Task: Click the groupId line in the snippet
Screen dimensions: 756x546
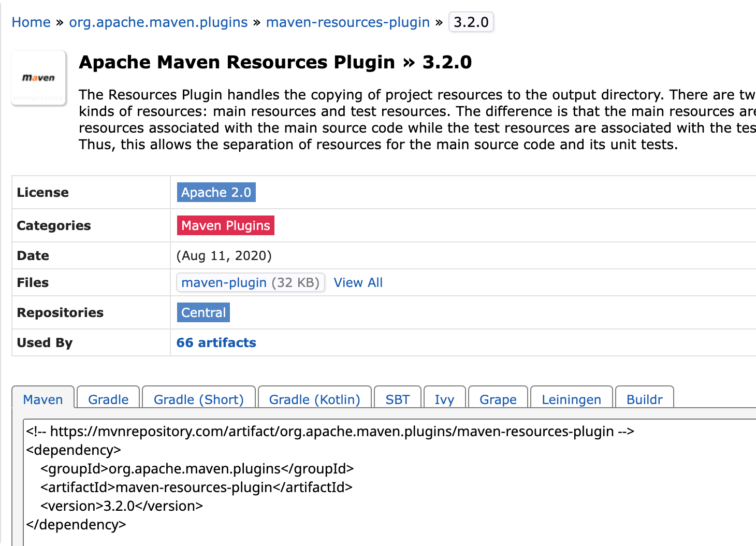Action: [x=197, y=469]
